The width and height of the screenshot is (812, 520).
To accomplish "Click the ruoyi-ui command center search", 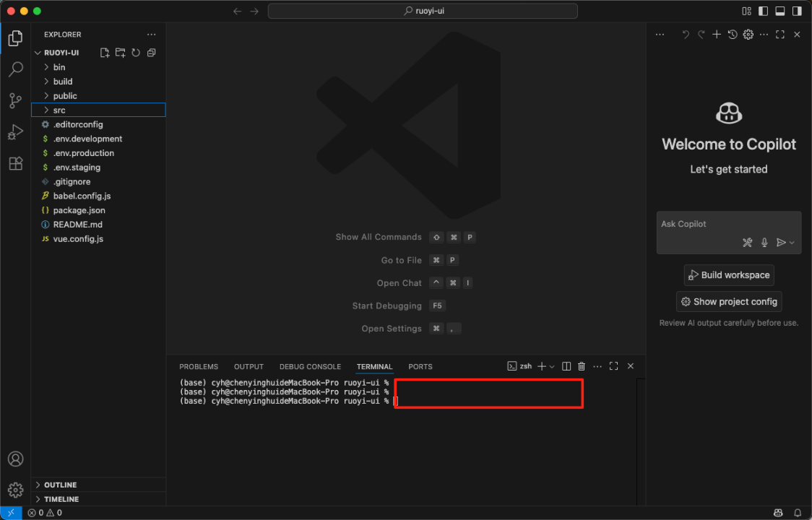I will click(x=423, y=11).
